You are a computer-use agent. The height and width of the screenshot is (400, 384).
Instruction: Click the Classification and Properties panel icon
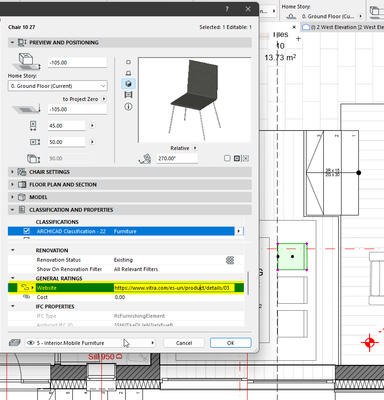[x=22, y=210]
